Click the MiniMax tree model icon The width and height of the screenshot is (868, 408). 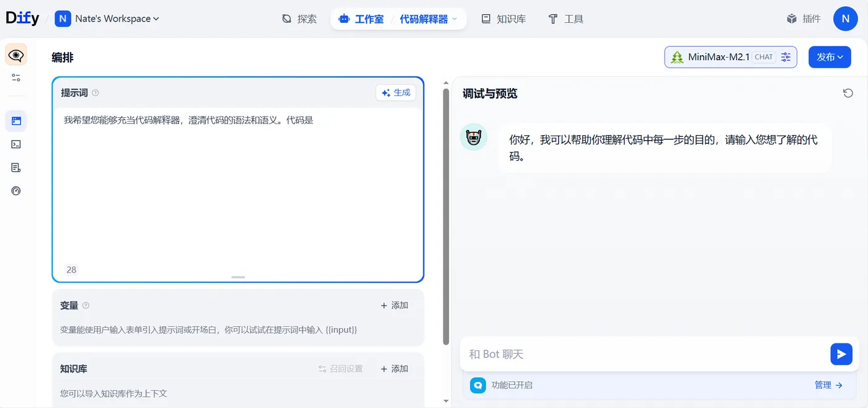click(677, 57)
